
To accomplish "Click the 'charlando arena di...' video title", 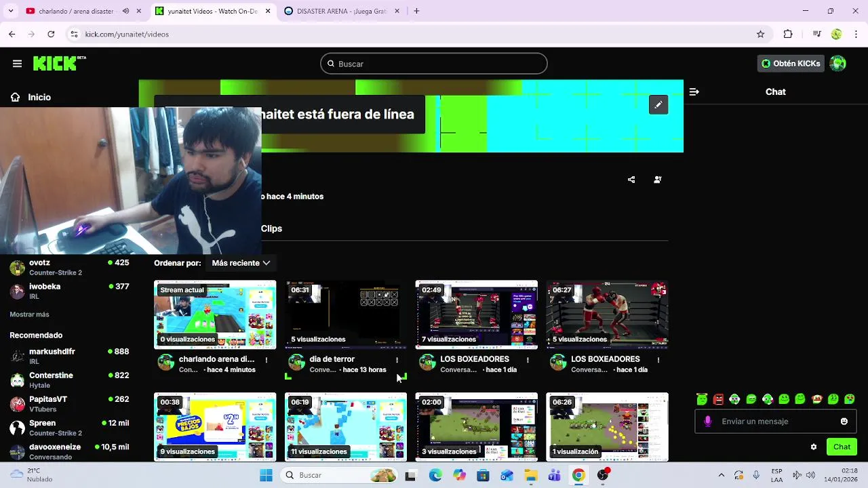I will (x=217, y=359).
